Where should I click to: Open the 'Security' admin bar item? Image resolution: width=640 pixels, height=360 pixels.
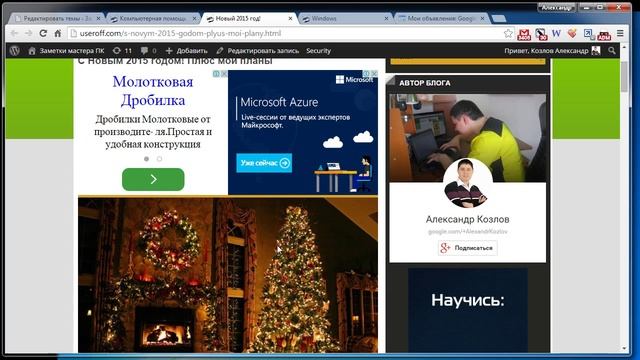click(318, 51)
